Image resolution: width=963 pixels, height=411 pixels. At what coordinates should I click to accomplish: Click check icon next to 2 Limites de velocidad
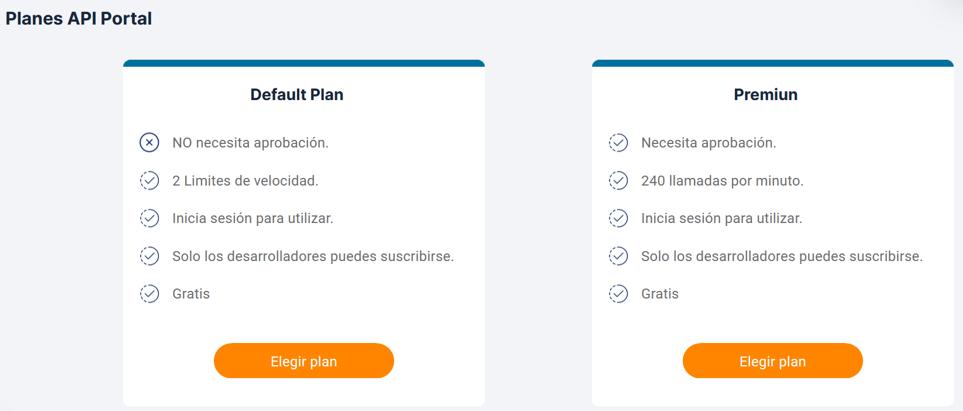coord(149,181)
